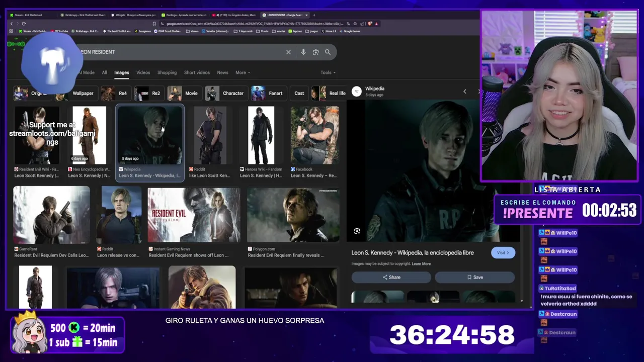The width and height of the screenshot is (644, 362).
Task: Go back with the browser back arrow
Action: click(12, 24)
